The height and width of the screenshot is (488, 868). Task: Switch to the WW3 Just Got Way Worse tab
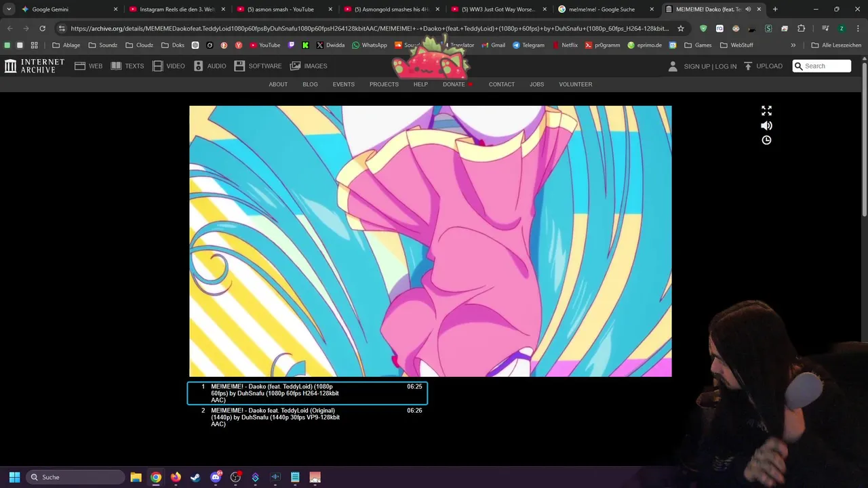[x=498, y=9]
